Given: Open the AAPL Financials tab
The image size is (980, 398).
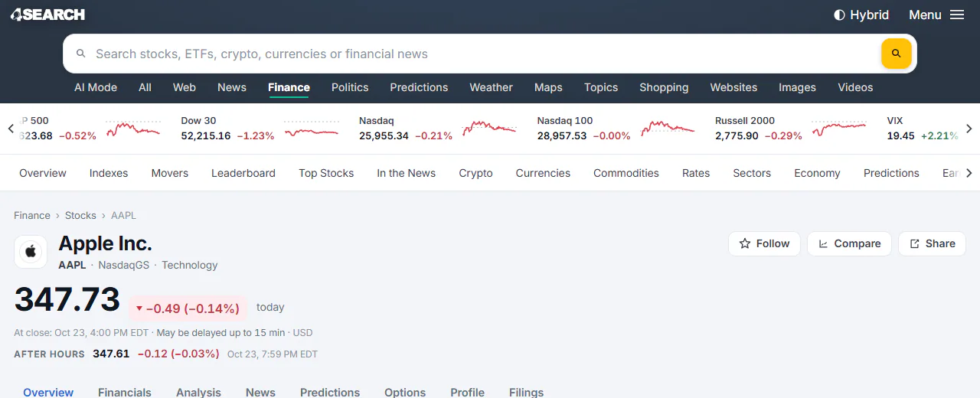Looking at the screenshot, I should [x=125, y=392].
